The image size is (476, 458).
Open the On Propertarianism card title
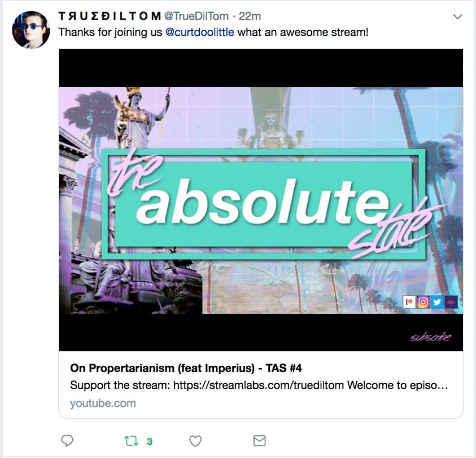point(186,368)
